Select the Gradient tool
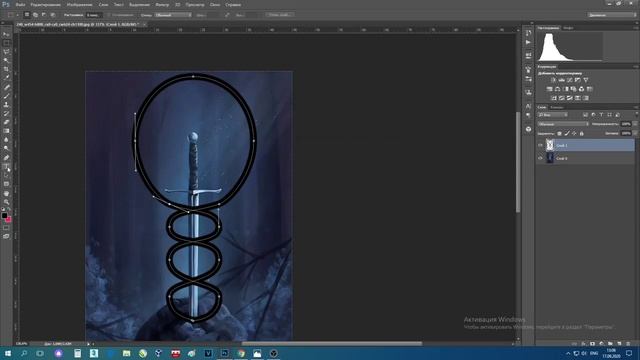Image resolution: width=640 pixels, height=360 pixels. [6, 131]
